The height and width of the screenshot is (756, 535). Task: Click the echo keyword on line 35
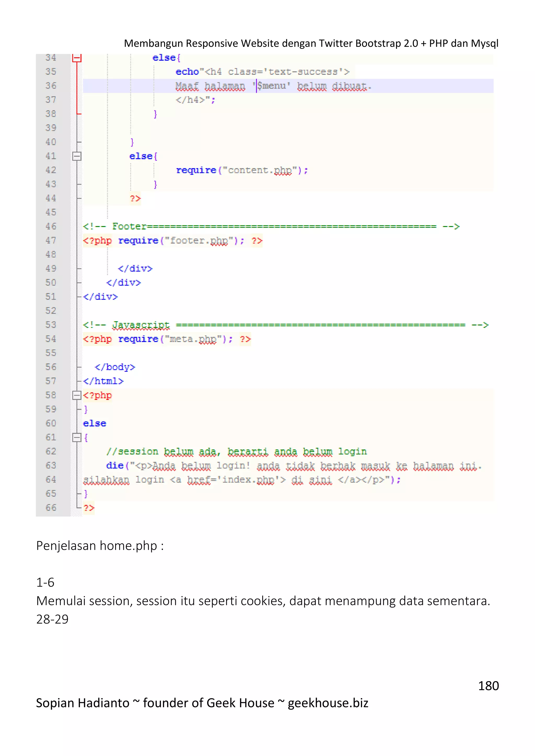tap(187, 72)
